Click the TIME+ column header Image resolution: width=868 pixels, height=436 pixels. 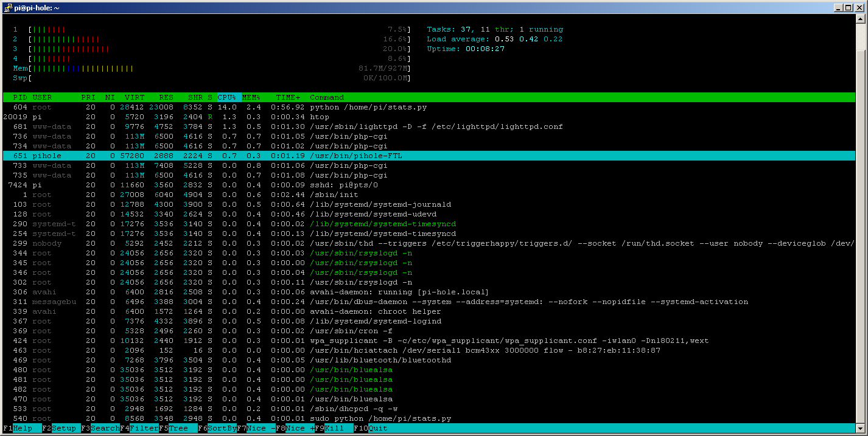tap(288, 97)
